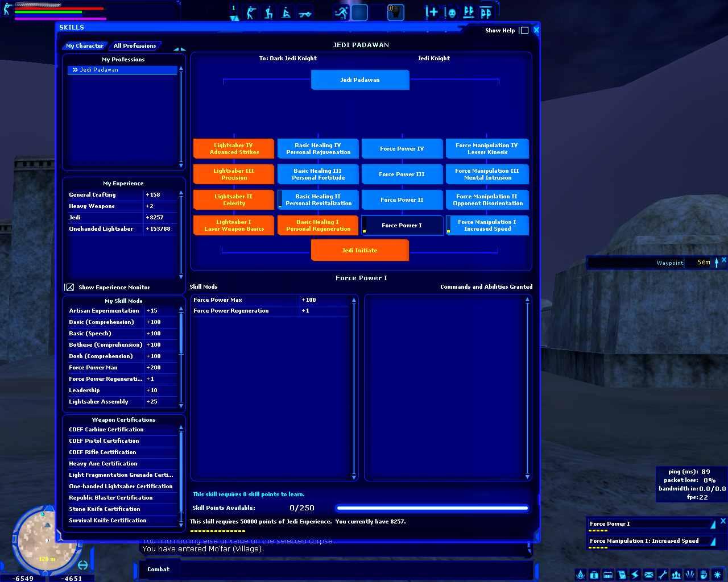
Task: Select Force Manipulation III Mental Intrusion skill
Action: click(487, 174)
